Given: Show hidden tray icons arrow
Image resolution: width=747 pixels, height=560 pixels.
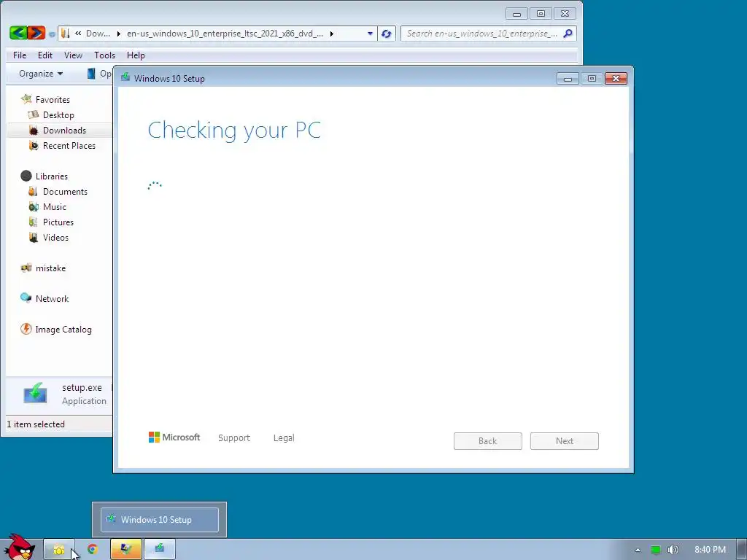Looking at the screenshot, I should tap(638, 550).
